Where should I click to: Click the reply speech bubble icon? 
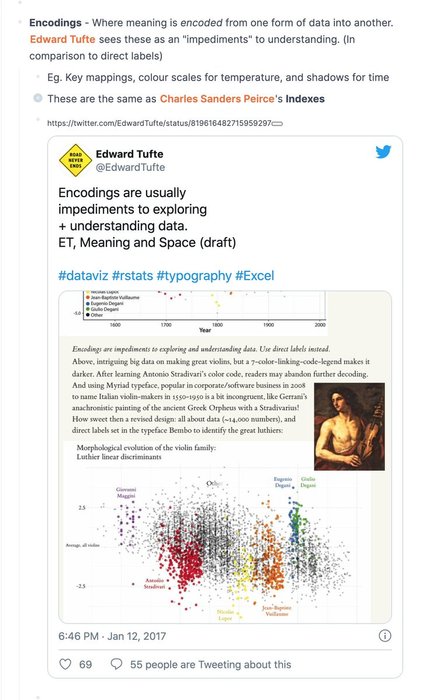point(116,664)
